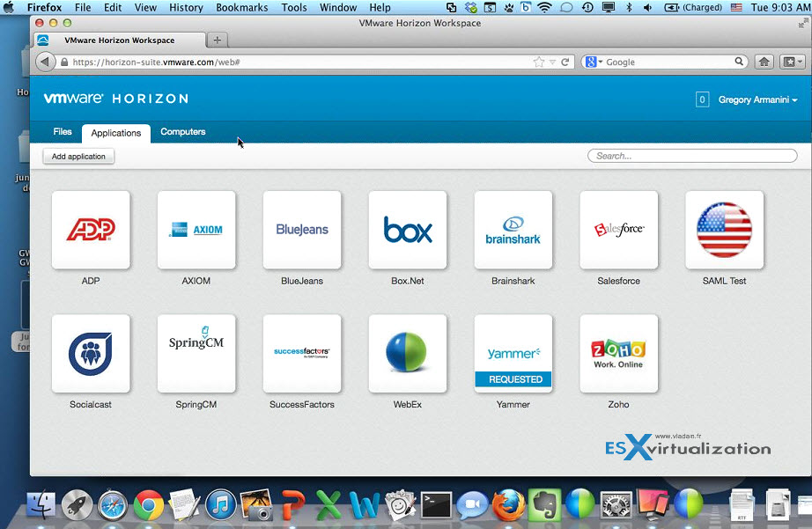Open the notifications counter showing 0

[702, 99]
